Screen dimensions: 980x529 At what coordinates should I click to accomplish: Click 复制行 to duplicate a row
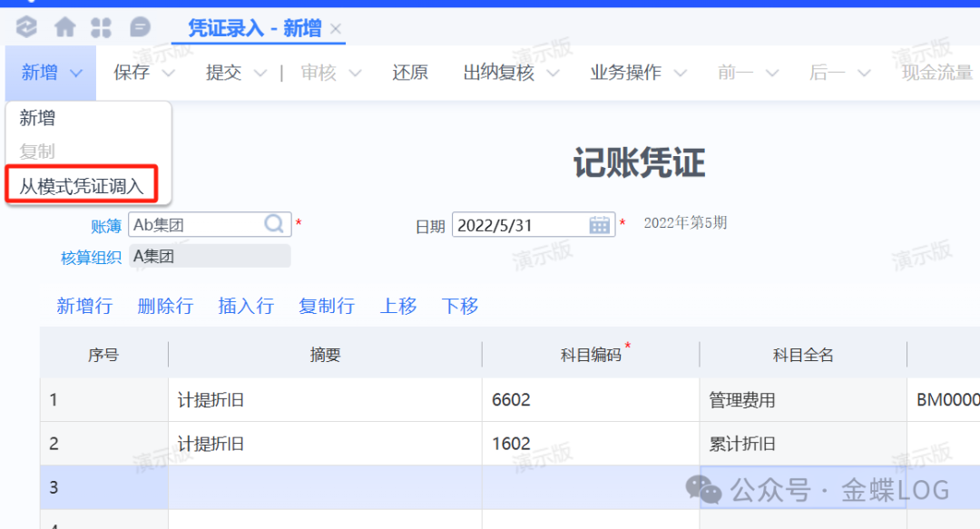tap(327, 306)
